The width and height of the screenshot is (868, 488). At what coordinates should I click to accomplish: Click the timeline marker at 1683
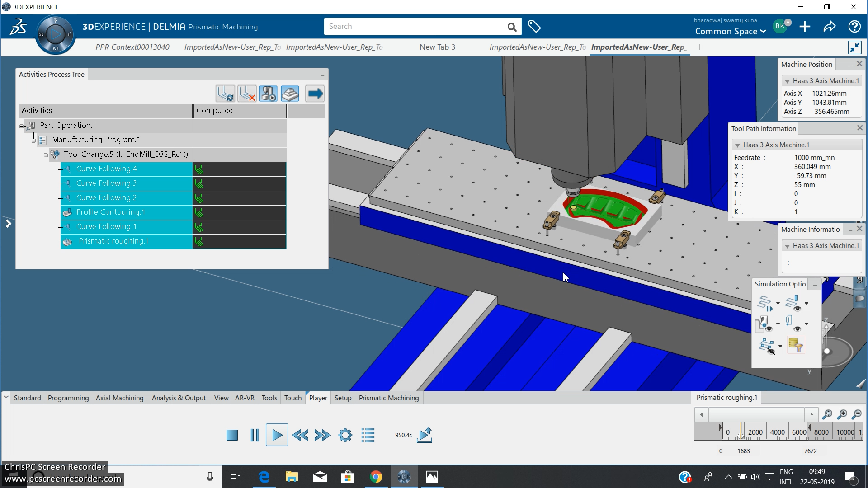741,432
